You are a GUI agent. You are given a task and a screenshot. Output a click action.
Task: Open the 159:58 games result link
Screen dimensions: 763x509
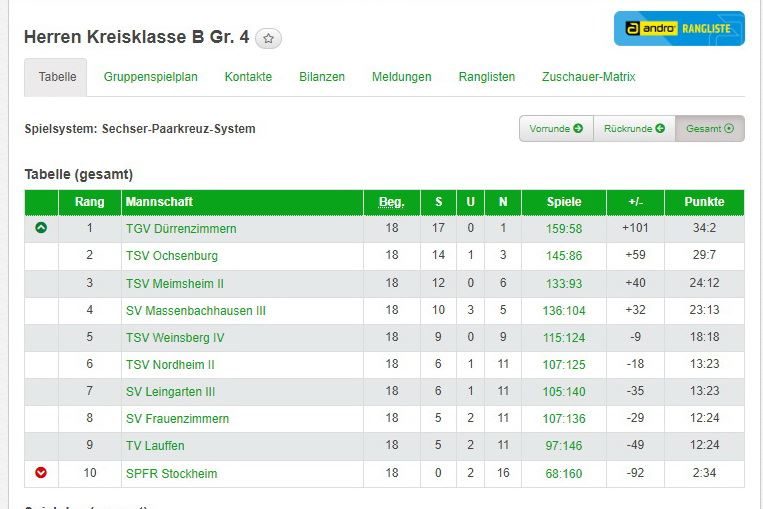(564, 229)
